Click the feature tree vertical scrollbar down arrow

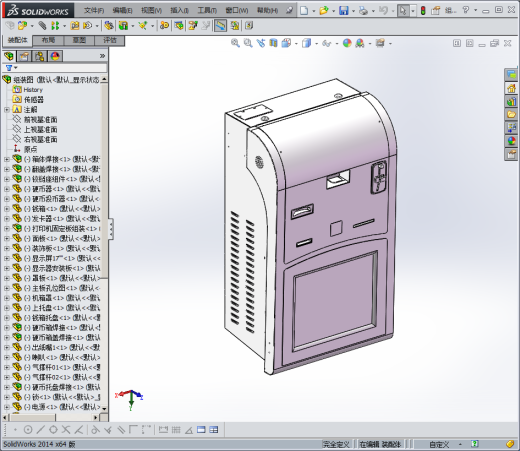[x=104, y=408]
